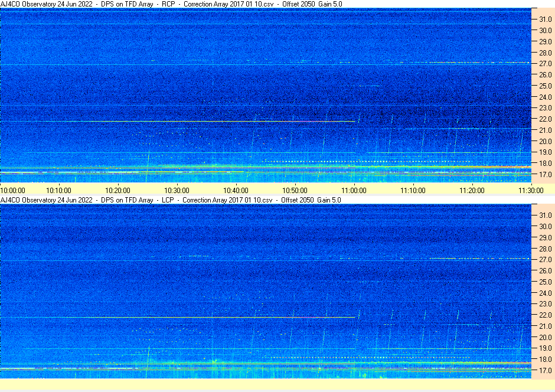555x392 pixels.
Task: Select the 10:30:00 time axis label
Action: coord(177,191)
